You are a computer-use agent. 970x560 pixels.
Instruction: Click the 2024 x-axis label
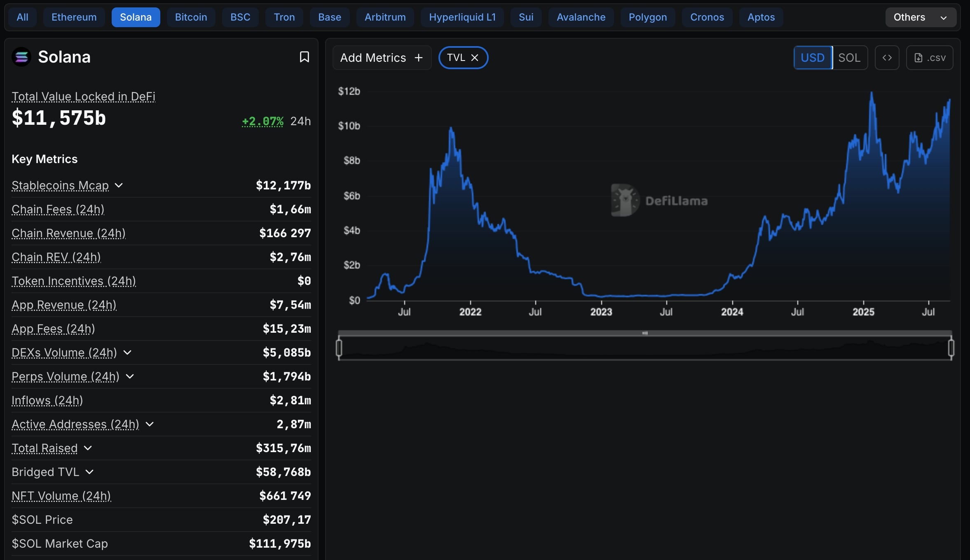(732, 312)
